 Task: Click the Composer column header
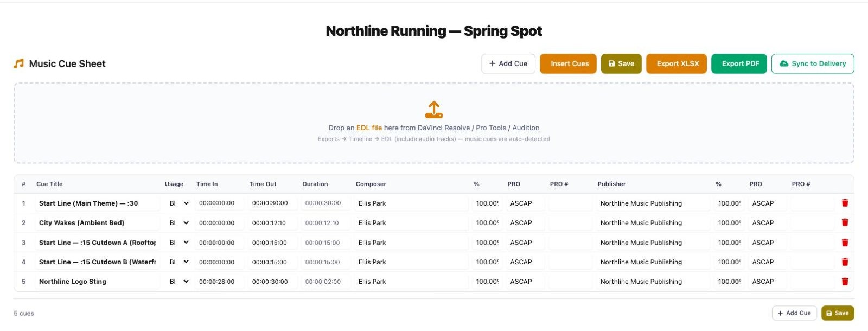(371, 184)
